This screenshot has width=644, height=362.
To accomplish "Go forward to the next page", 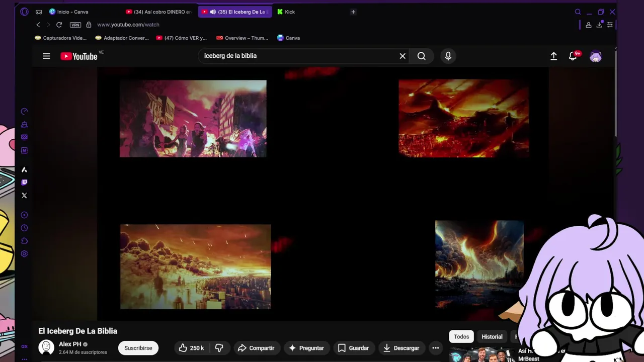I will tap(48, 25).
